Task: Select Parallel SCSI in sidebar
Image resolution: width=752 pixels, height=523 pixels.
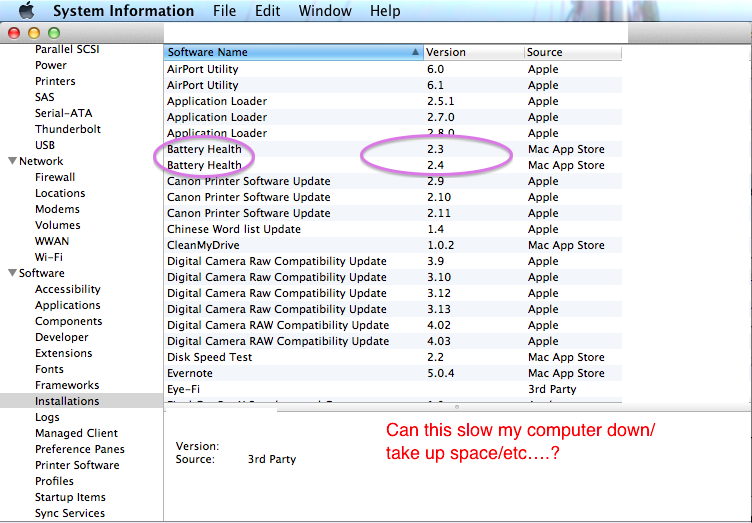Action: [67, 49]
